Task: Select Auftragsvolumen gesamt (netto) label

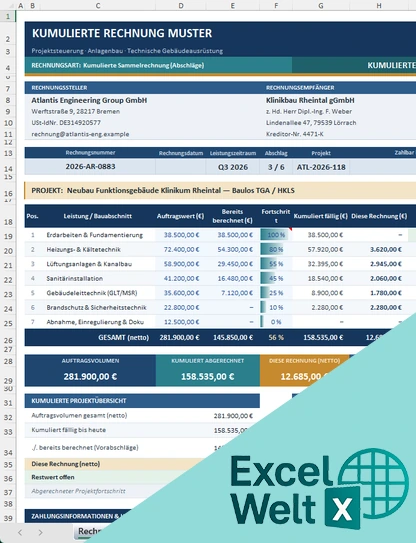Action: tap(79, 416)
